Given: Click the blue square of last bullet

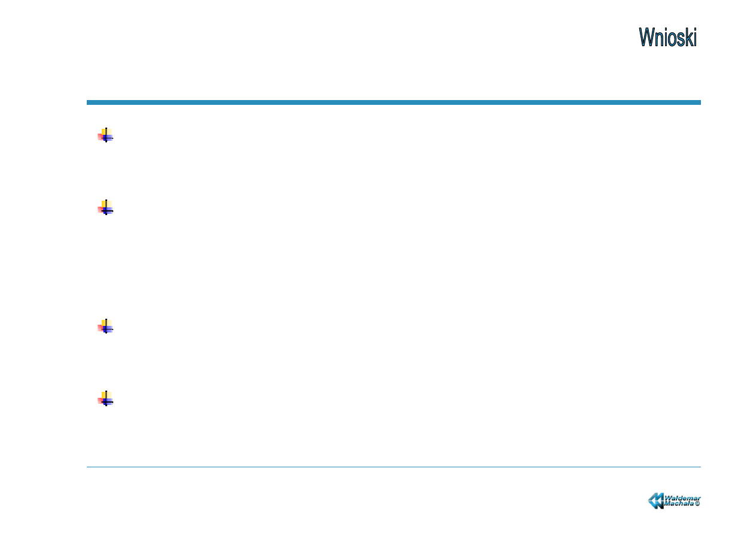Looking at the screenshot, I should (x=108, y=401).
